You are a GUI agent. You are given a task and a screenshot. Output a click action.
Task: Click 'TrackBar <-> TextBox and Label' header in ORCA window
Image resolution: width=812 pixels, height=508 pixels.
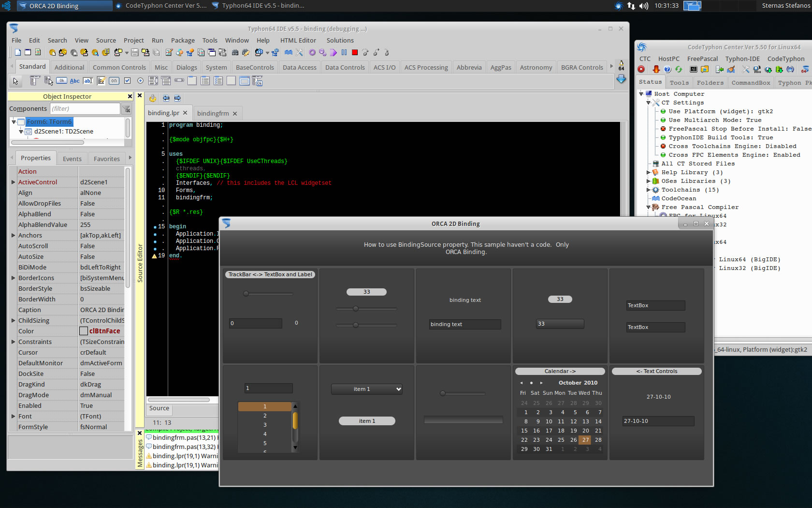[x=270, y=274]
